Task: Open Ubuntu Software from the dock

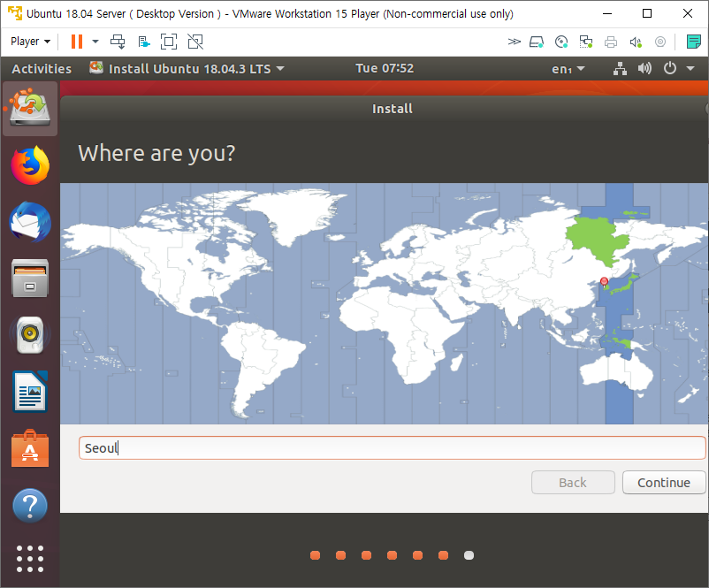Action: [x=30, y=448]
